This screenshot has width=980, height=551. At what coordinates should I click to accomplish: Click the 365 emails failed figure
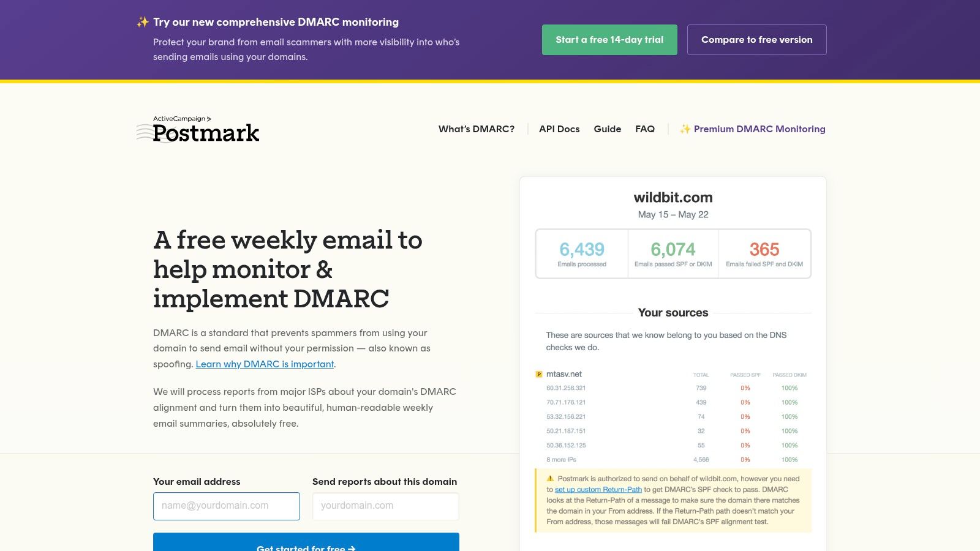764,250
